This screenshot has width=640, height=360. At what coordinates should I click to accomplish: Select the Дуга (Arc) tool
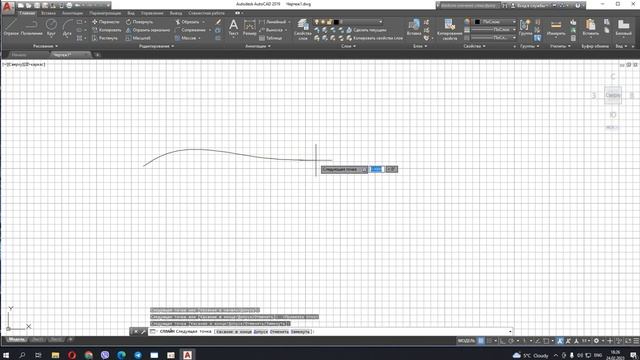67,27
